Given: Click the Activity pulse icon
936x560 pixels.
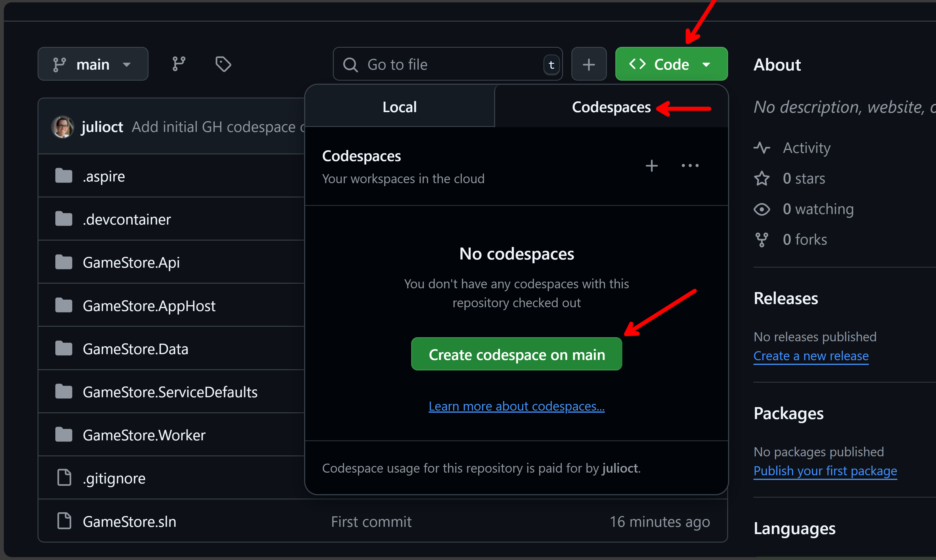Looking at the screenshot, I should (762, 148).
